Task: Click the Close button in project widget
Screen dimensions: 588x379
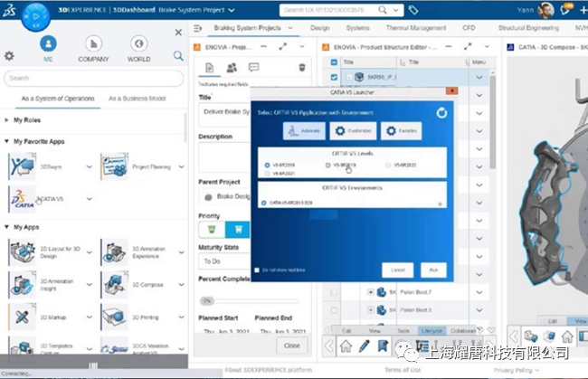Action: [x=291, y=346]
